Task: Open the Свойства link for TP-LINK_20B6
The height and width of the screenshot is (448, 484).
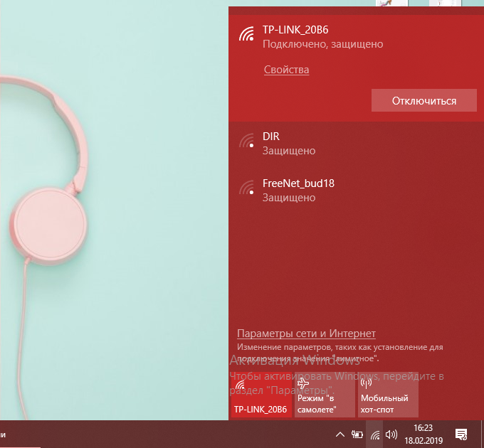Action: (286, 70)
